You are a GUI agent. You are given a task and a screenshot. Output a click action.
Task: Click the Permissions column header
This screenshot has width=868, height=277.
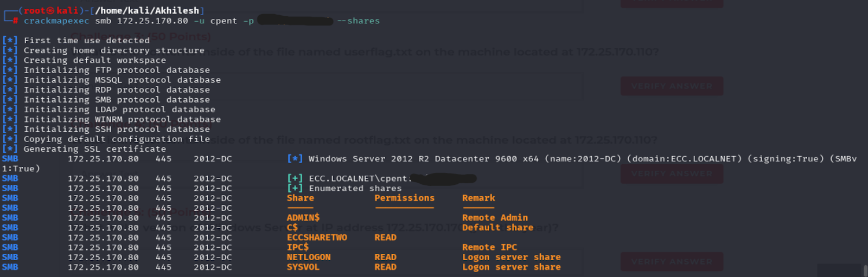click(404, 198)
